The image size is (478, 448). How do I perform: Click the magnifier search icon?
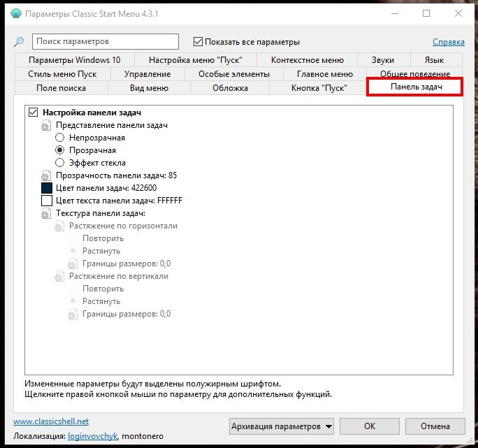[x=19, y=42]
